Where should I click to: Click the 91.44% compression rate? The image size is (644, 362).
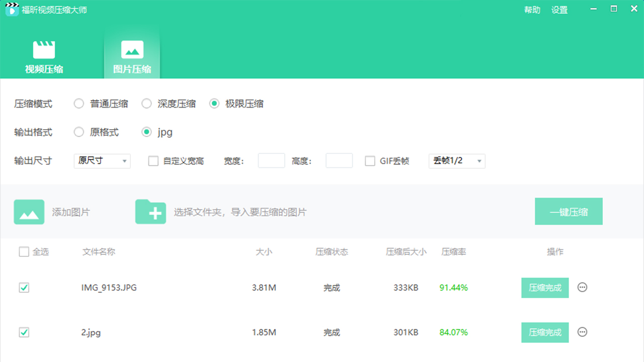click(453, 288)
